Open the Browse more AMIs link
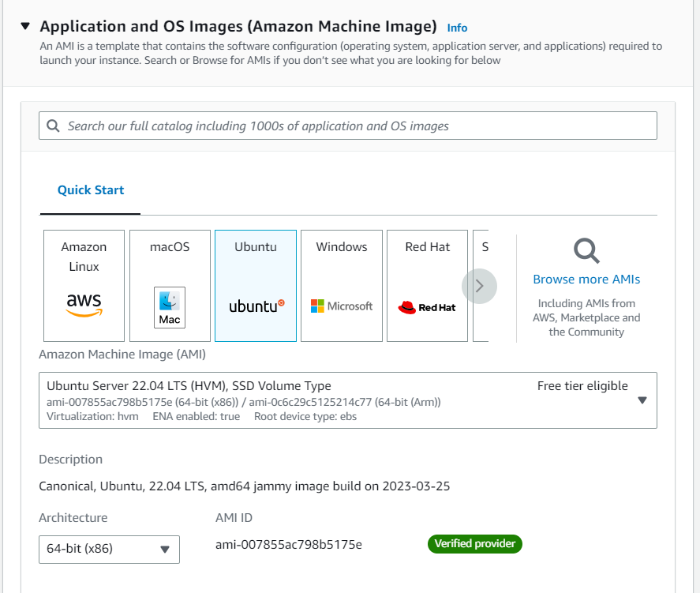Screen dimensions: 700x593 point(586,280)
